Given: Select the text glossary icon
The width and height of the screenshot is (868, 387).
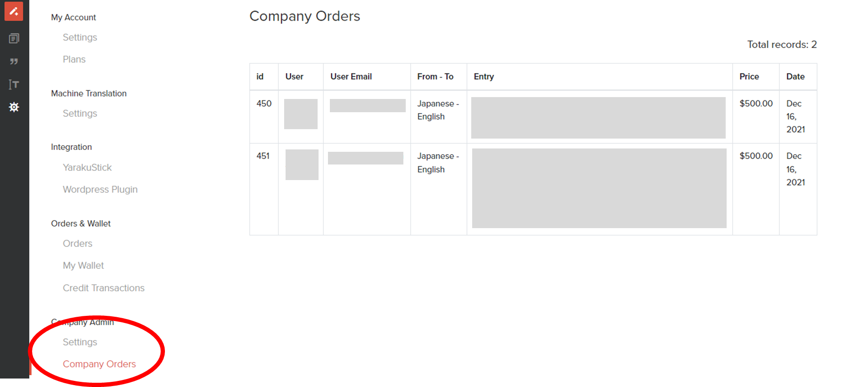Looking at the screenshot, I should click(14, 84).
